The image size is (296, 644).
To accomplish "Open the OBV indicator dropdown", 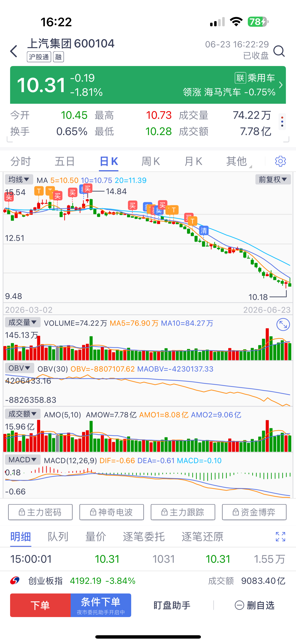I will [x=20, y=368].
